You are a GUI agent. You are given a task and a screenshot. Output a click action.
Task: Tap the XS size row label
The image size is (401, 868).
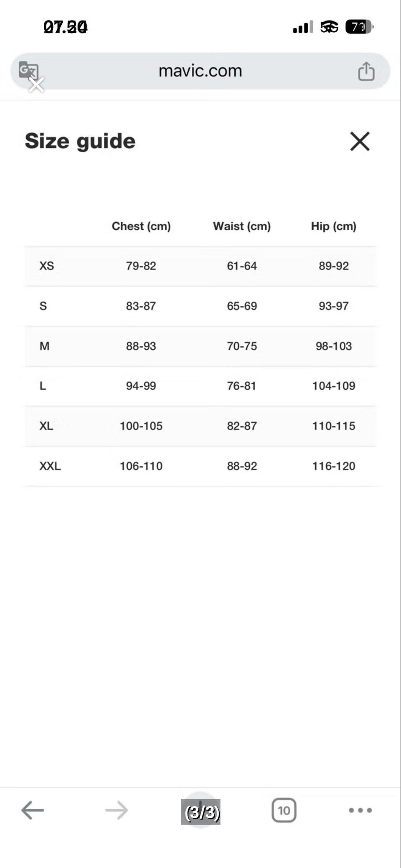[47, 266]
